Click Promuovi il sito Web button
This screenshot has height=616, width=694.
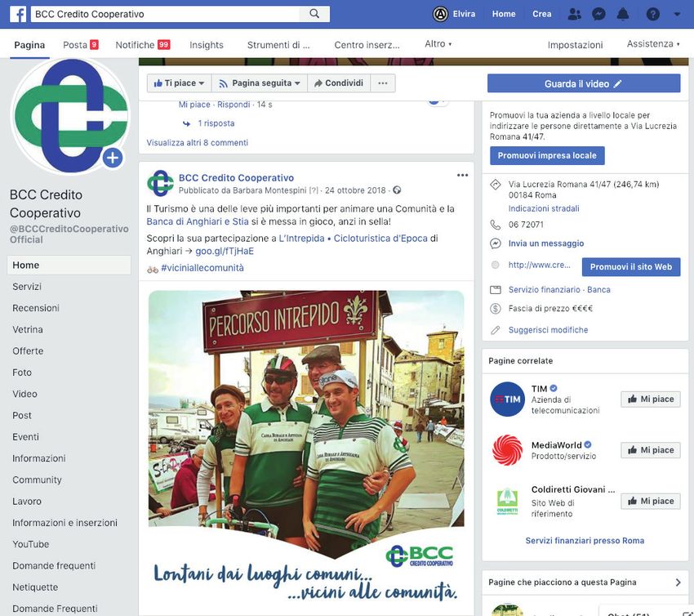(631, 267)
